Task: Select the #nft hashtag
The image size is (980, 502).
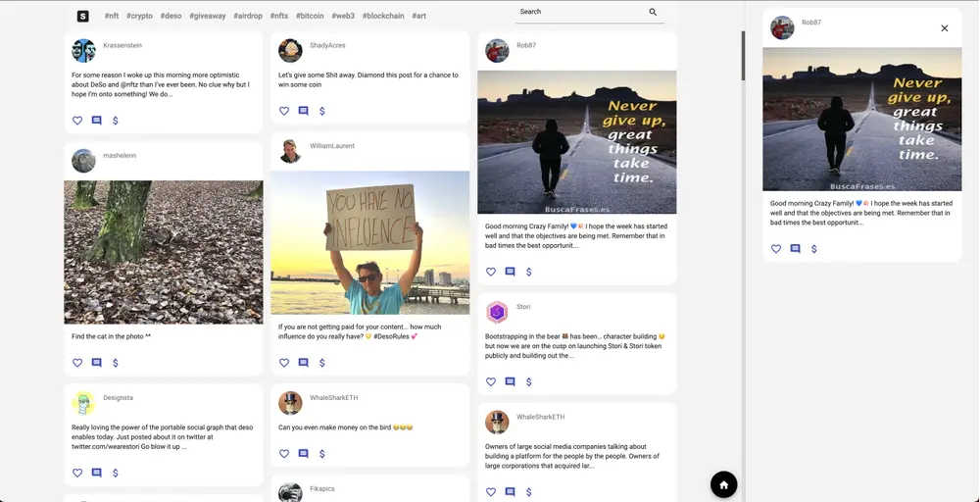Action: pyautogui.click(x=111, y=16)
